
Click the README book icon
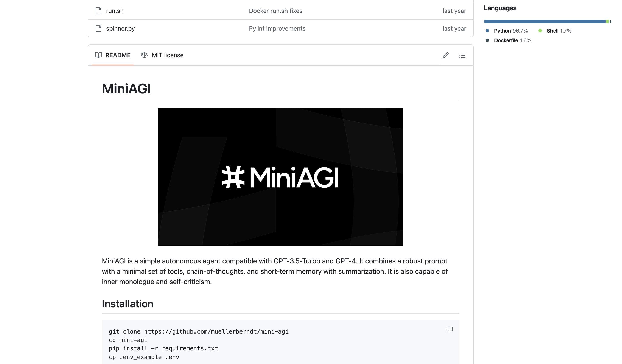(98, 55)
